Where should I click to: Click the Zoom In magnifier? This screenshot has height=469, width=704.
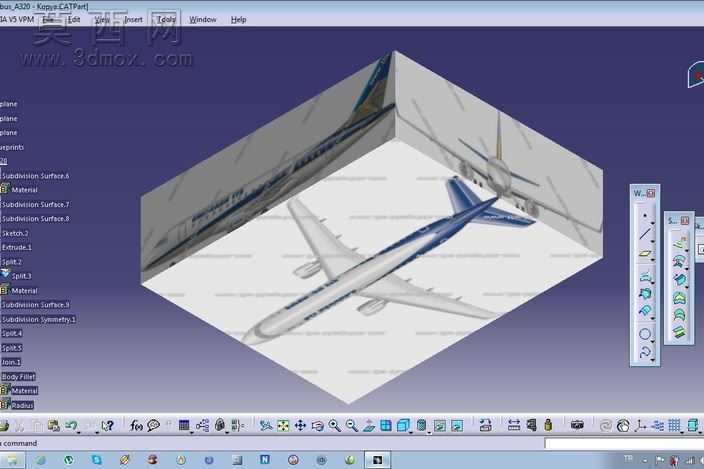tap(334, 425)
